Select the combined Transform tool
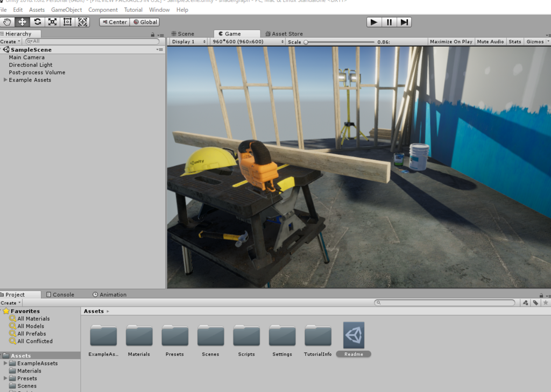 click(x=82, y=22)
